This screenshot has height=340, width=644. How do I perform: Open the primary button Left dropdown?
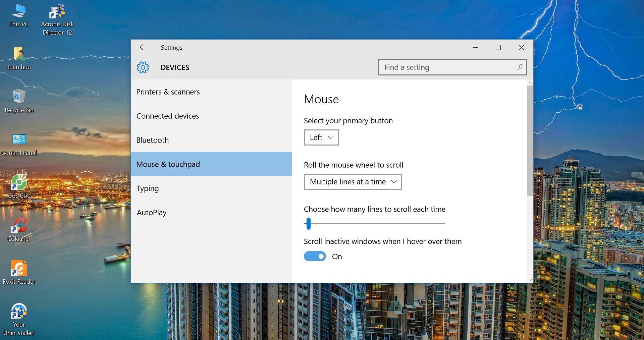coord(321,137)
